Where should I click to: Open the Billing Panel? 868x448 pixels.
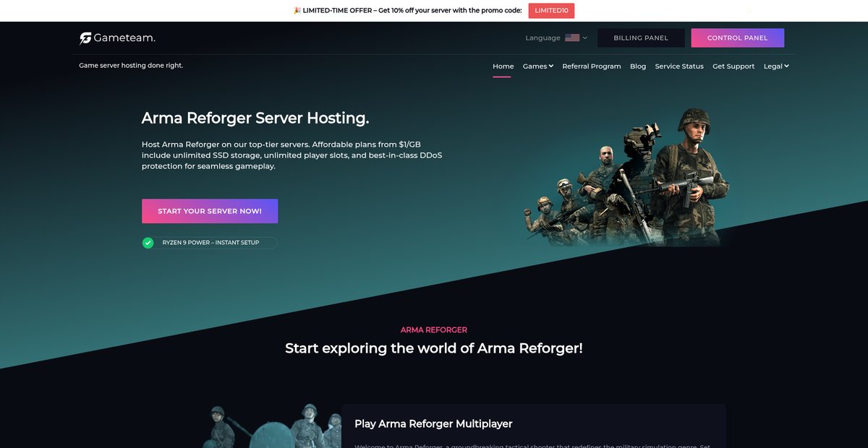pos(641,38)
